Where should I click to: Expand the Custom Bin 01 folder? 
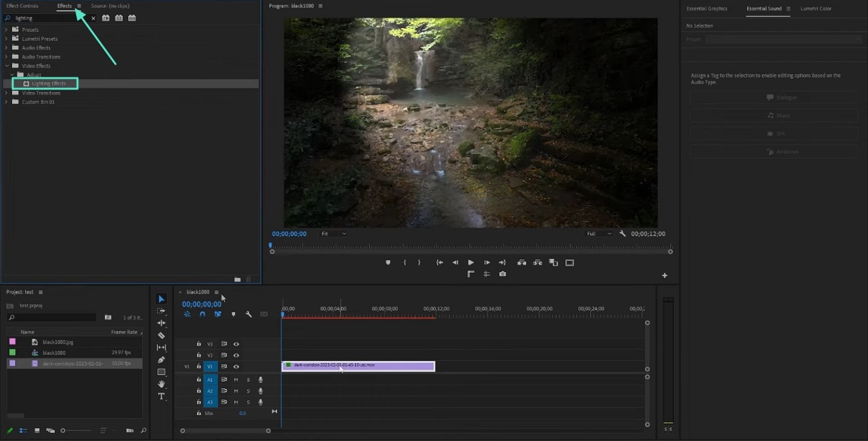point(6,102)
